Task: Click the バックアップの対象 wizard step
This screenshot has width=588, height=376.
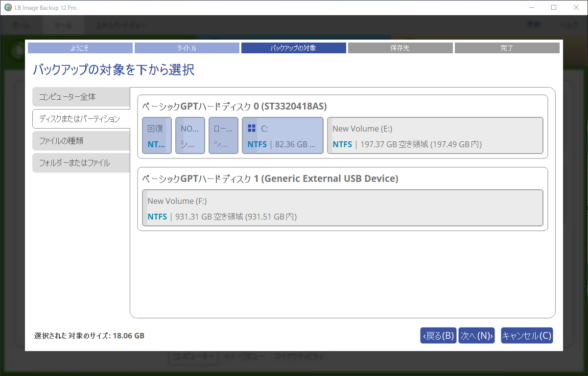Action: pos(293,48)
